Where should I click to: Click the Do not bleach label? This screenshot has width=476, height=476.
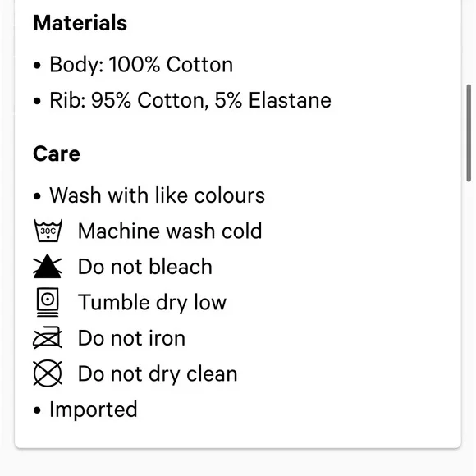[145, 267]
